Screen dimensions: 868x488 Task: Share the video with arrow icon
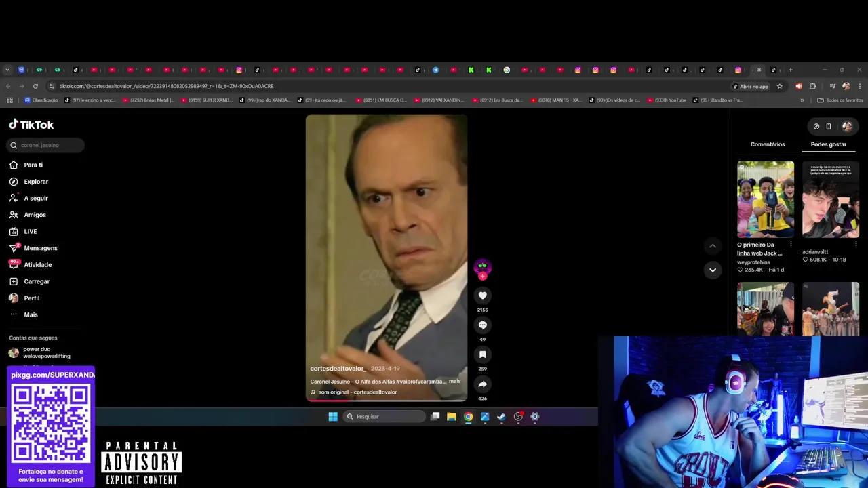[482, 384]
